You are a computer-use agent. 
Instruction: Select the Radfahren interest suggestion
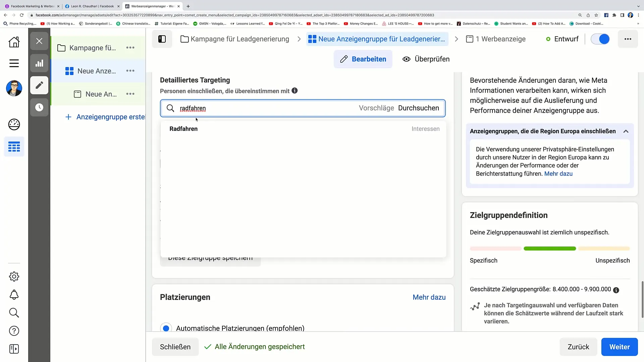[303, 129]
